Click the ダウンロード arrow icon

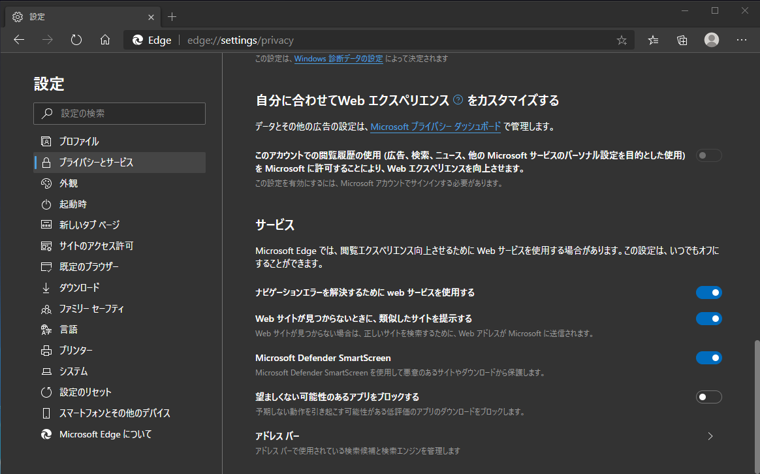[x=46, y=288]
